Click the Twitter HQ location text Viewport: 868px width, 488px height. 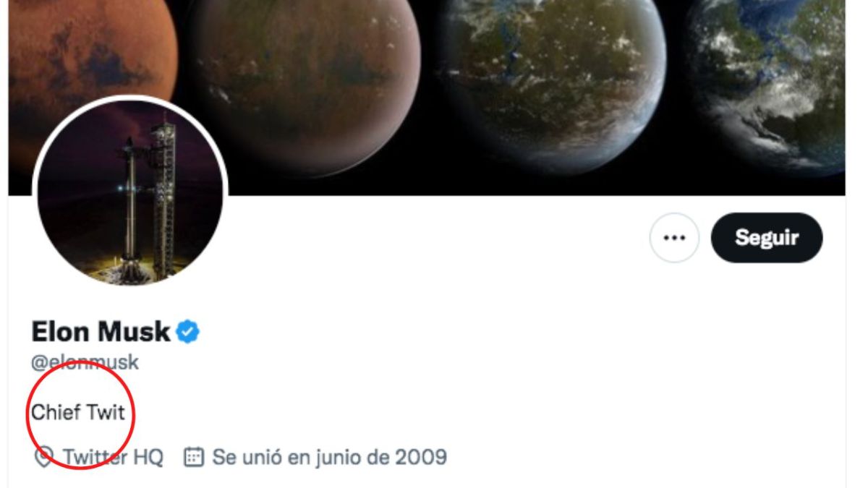tap(113, 458)
